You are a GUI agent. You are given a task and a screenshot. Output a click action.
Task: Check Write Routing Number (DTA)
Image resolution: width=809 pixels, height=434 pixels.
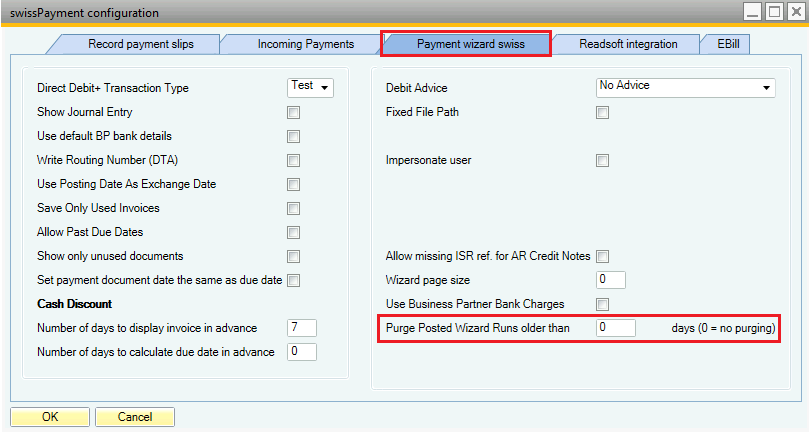[294, 160]
